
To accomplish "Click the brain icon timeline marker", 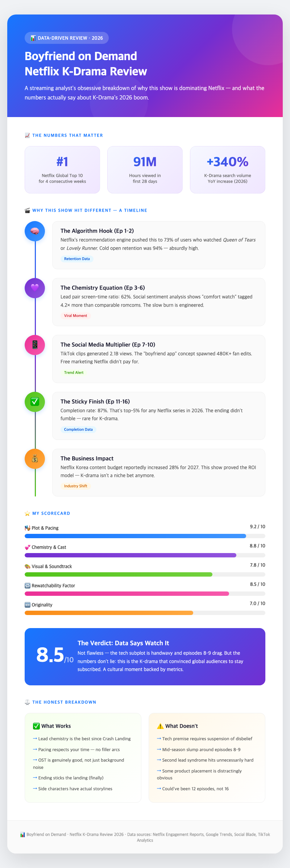I will tap(35, 231).
